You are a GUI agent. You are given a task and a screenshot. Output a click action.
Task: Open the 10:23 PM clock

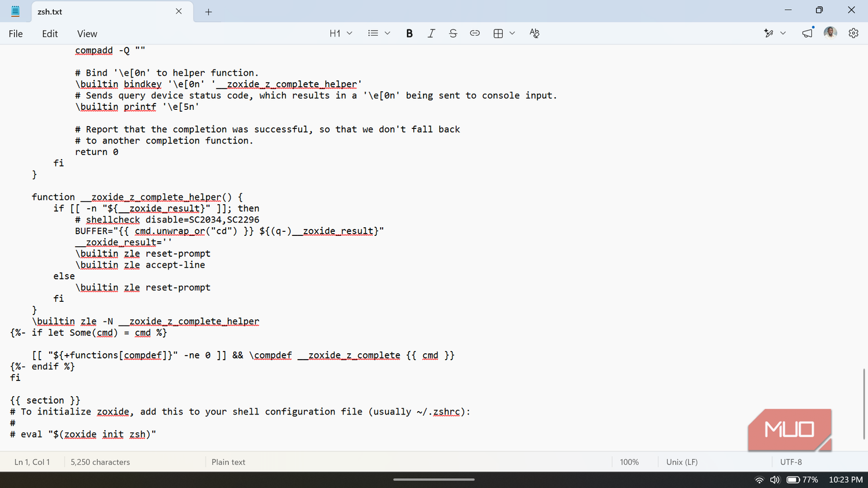845,480
